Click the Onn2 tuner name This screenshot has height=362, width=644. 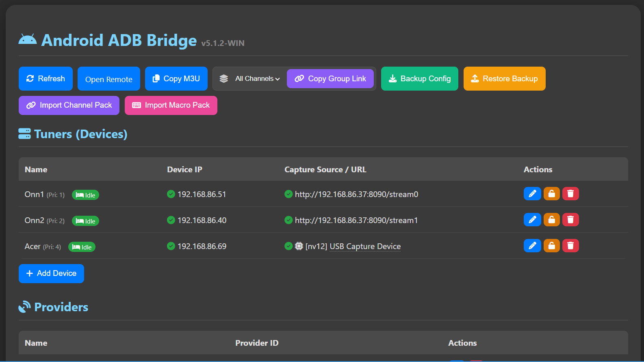34,220
